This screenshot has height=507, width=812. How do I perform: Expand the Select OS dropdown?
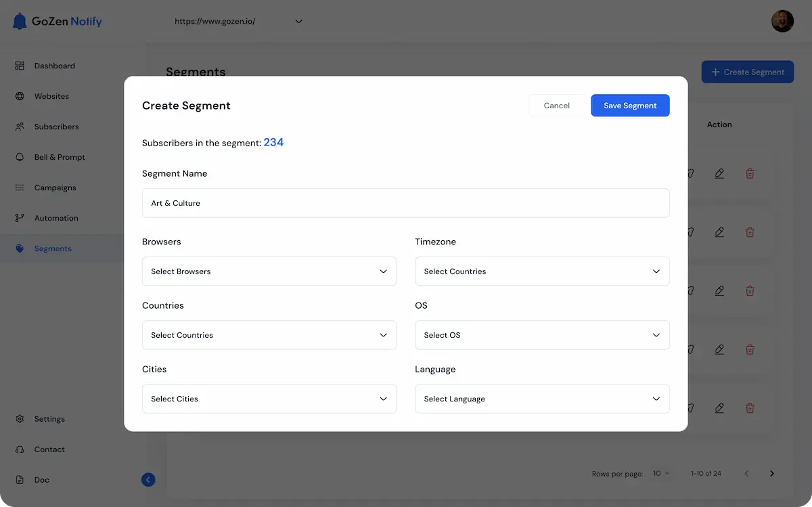pyautogui.click(x=542, y=334)
